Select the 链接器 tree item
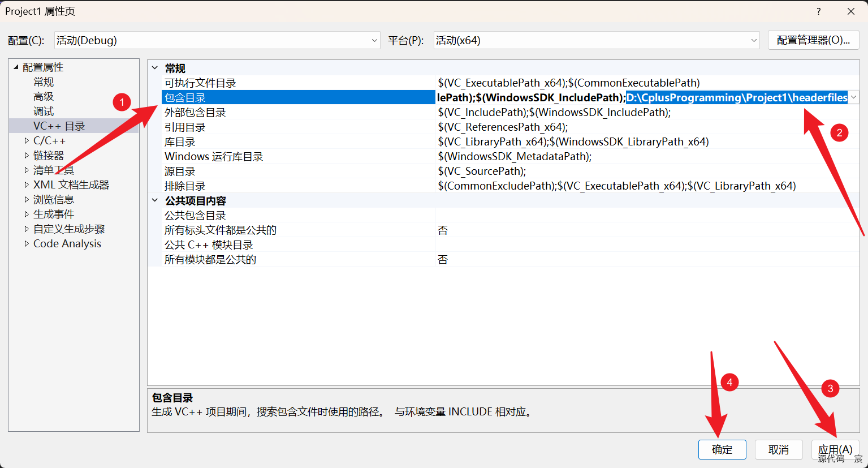The width and height of the screenshot is (868, 468). [x=49, y=155]
